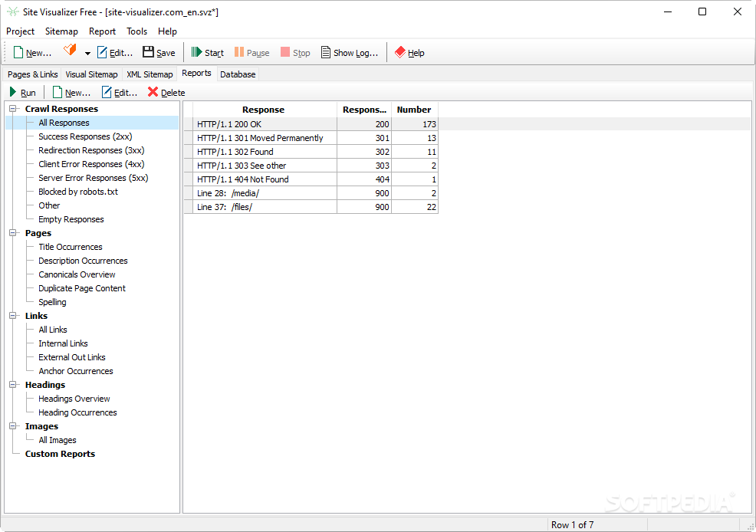The width and height of the screenshot is (756, 532).
Task: Select the Other report item
Action: 49,205
